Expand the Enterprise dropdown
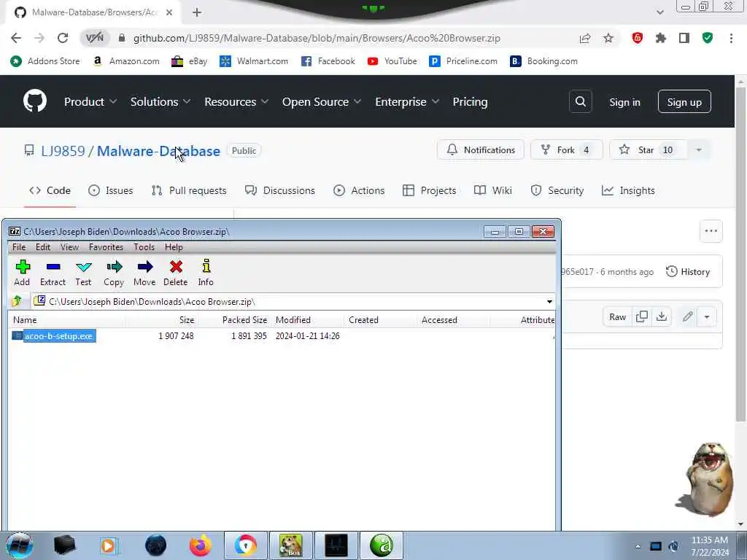 pos(407,102)
